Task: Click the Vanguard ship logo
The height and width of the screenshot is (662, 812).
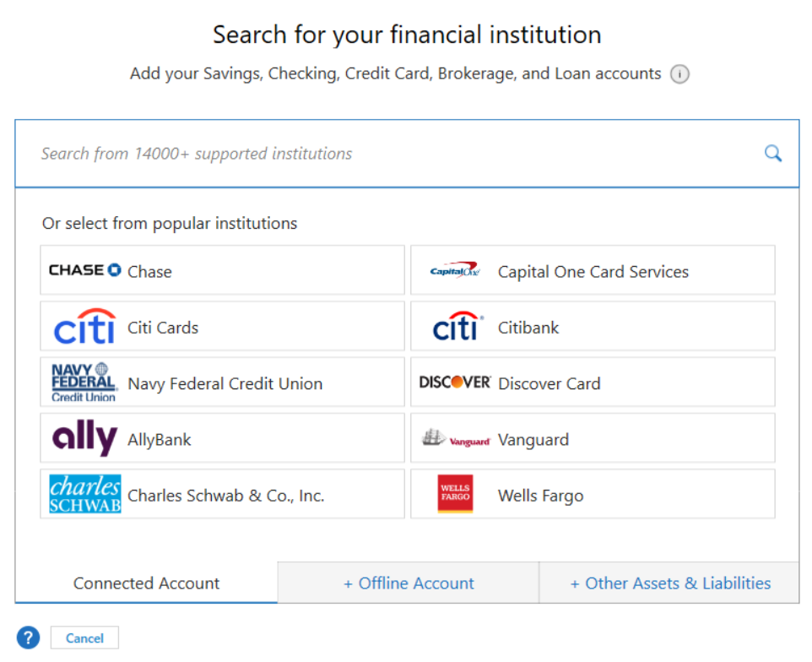Action: 456,439
